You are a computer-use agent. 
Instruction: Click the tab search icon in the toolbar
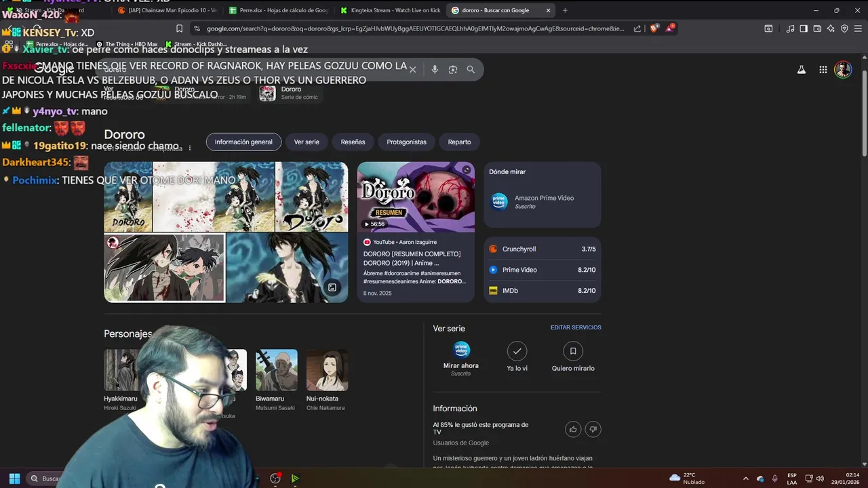(x=768, y=28)
